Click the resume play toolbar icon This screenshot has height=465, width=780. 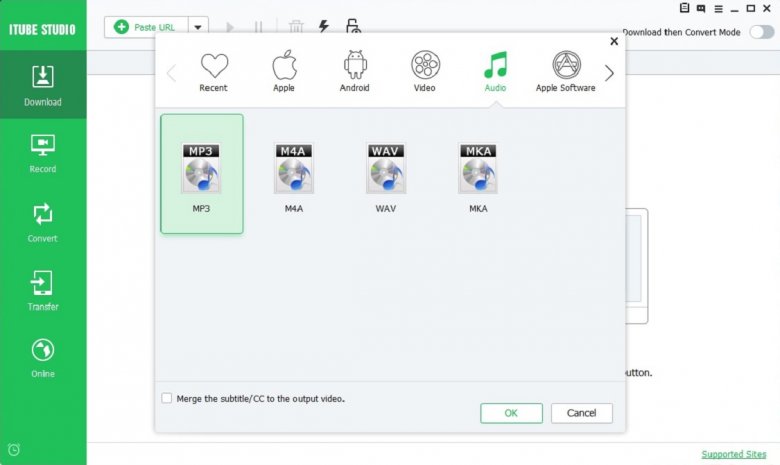coord(230,27)
